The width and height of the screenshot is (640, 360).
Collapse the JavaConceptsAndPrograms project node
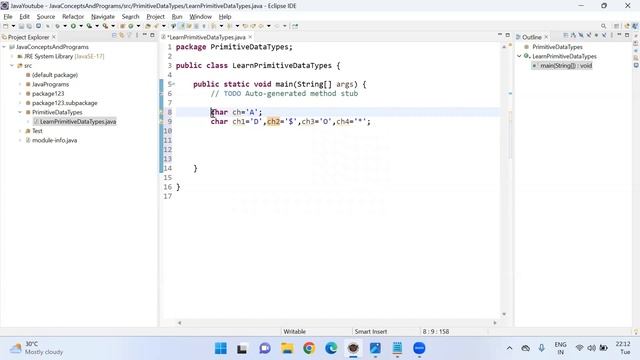[4, 47]
